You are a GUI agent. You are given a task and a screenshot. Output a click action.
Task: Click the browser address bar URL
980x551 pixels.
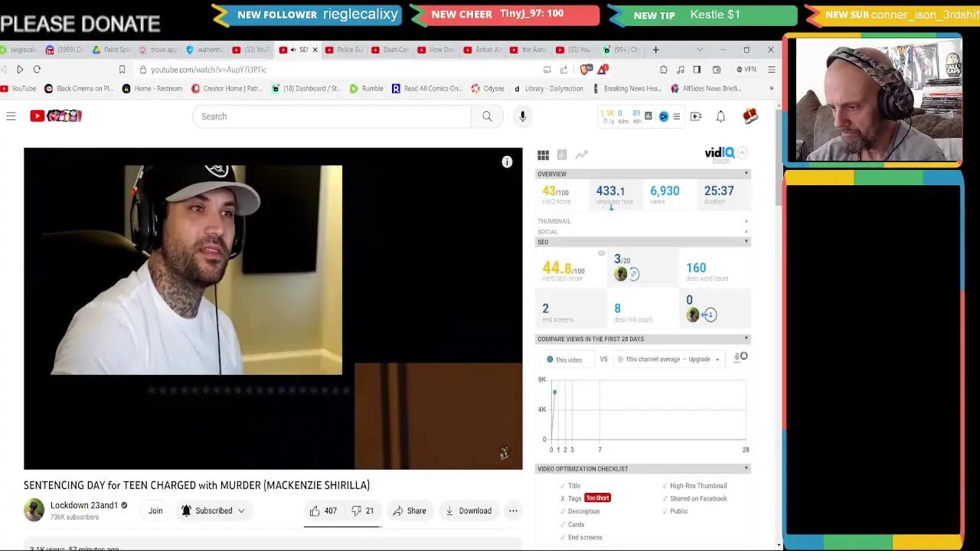(208, 70)
